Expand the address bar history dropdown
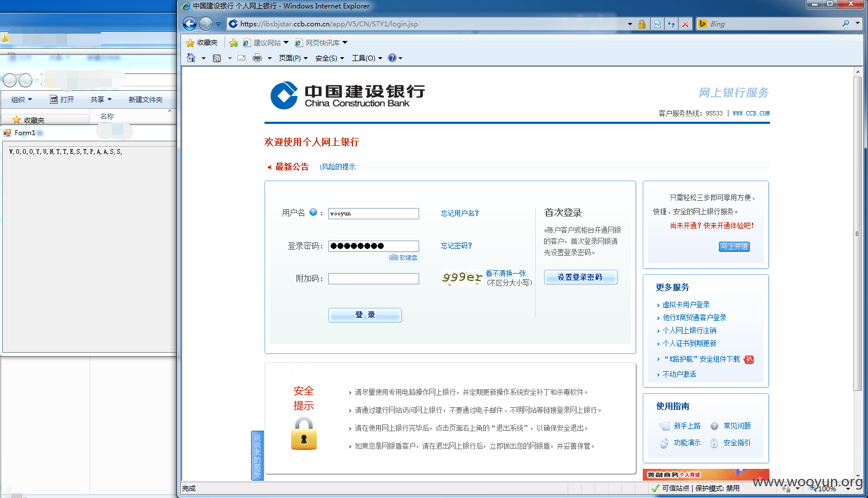 (x=630, y=24)
